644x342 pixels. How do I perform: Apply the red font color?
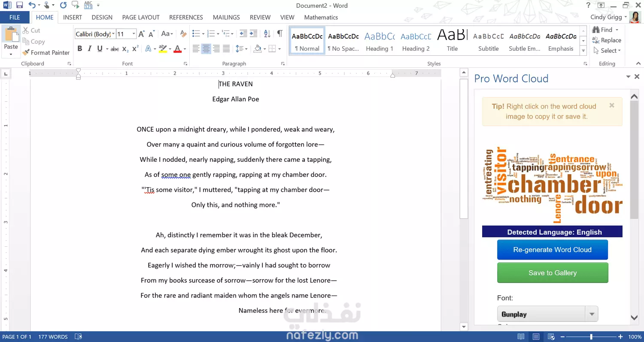tap(177, 49)
